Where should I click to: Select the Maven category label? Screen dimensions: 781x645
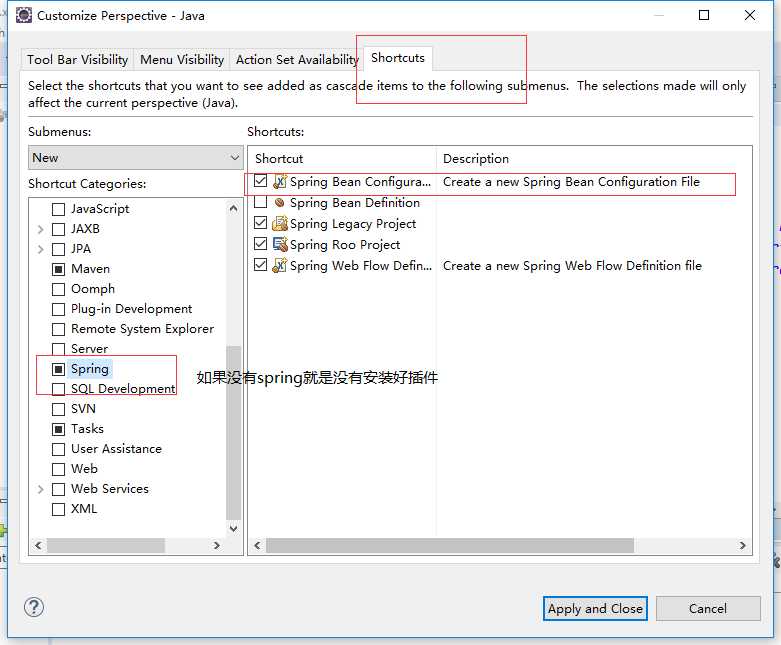[90, 269]
